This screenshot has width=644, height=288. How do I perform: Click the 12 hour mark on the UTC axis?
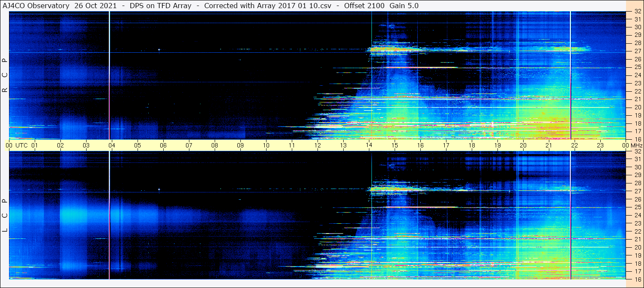tap(318, 145)
